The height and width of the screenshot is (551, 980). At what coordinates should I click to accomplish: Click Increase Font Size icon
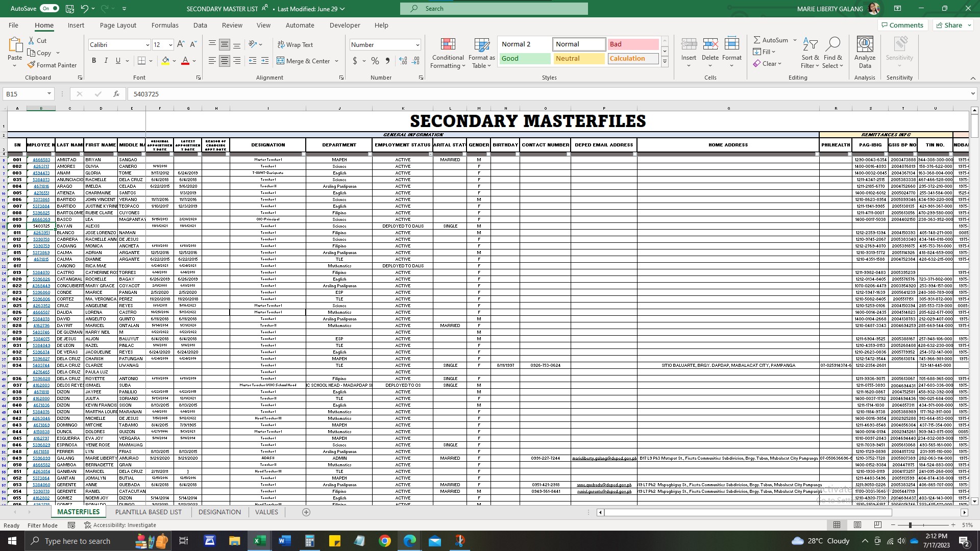(x=181, y=44)
